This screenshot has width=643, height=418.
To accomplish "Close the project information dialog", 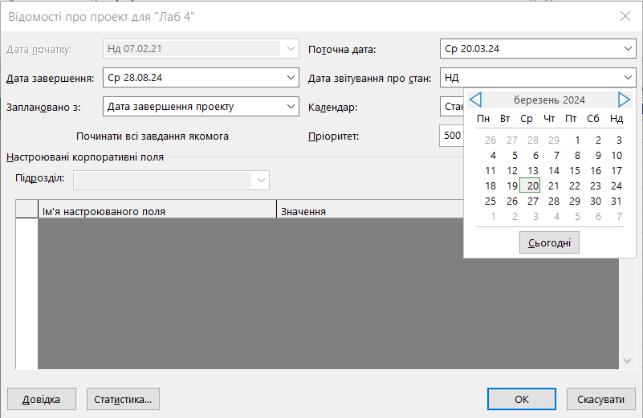I will click(x=625, y=16).
